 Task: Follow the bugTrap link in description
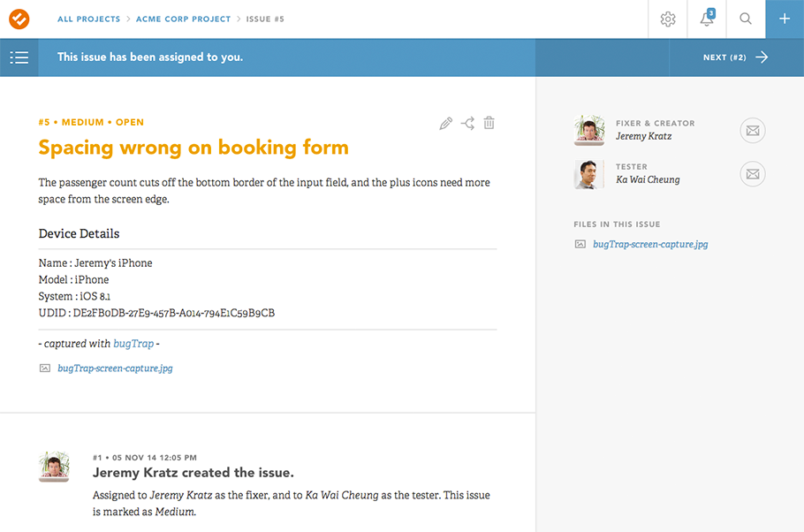coord(133,344)
